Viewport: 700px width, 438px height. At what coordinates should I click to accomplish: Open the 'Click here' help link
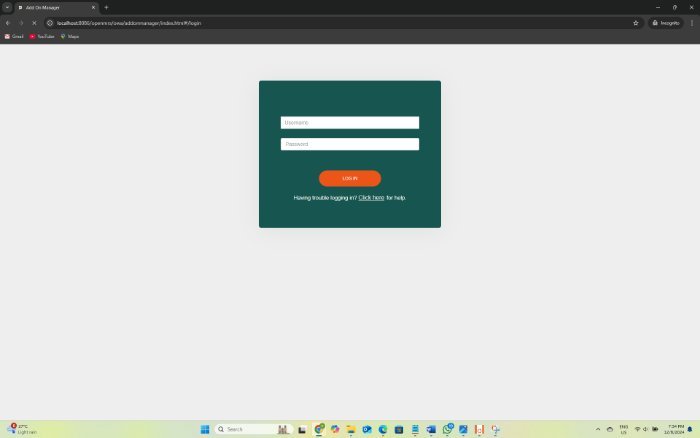point(371,198)
